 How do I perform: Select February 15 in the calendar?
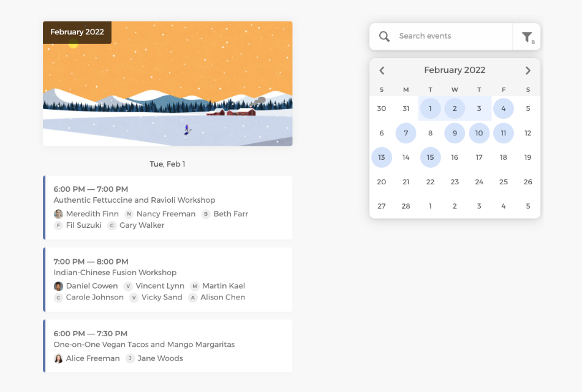pyautogui.click(x=430, y=157)
